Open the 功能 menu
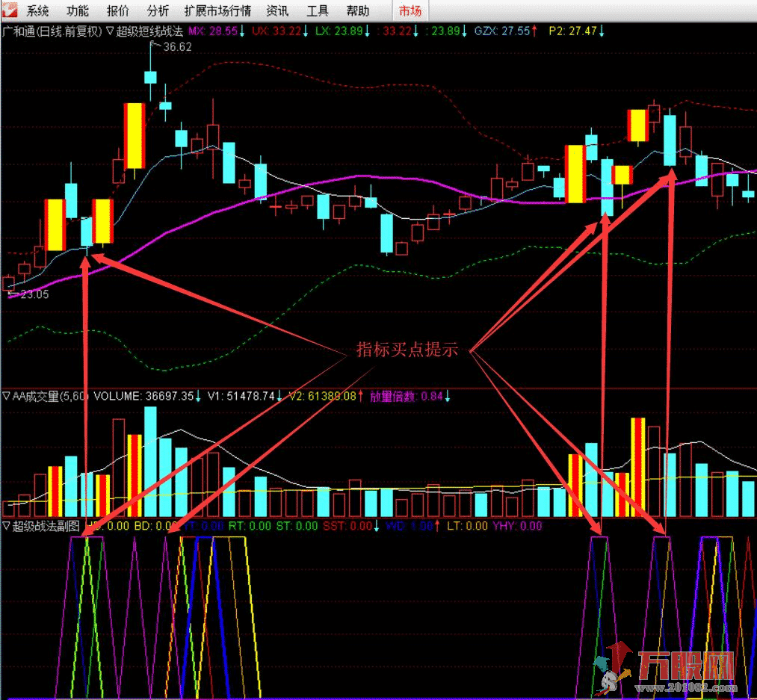 pyautogui.click(x=77, y=10)
